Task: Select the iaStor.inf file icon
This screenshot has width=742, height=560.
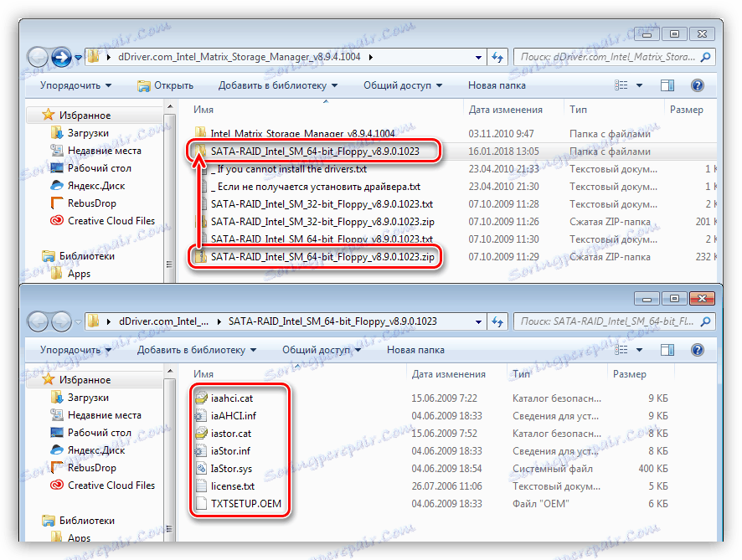Action: pos(202,450)
